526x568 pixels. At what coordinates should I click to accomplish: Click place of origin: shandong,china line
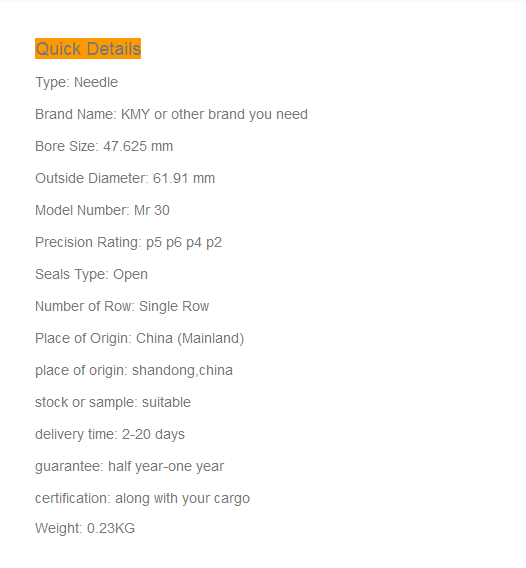coord(134,370)
